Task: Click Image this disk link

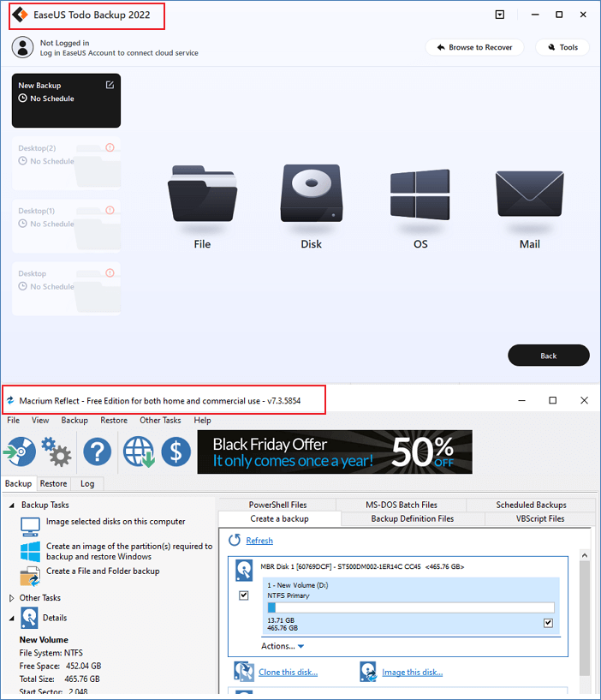Action: [x=412, y=673]
